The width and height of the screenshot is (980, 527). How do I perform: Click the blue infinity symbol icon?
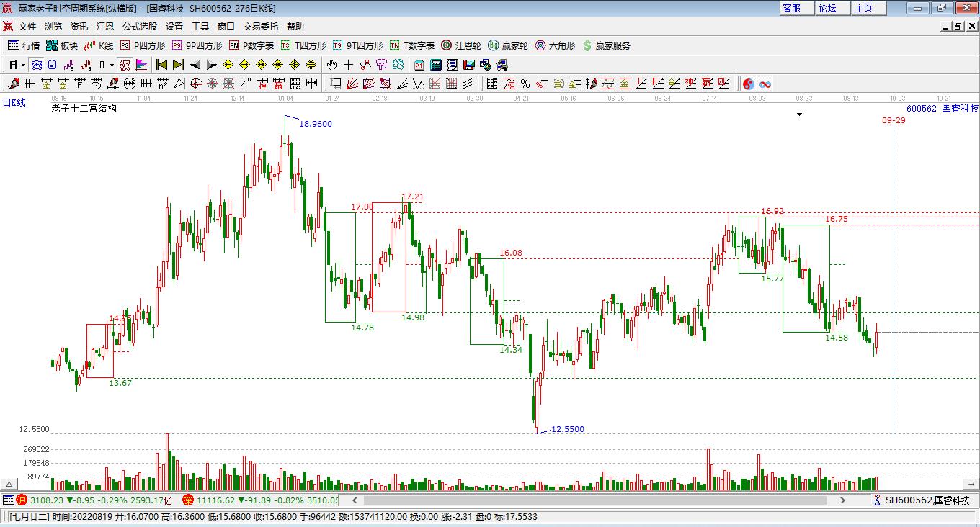point(765,84)
